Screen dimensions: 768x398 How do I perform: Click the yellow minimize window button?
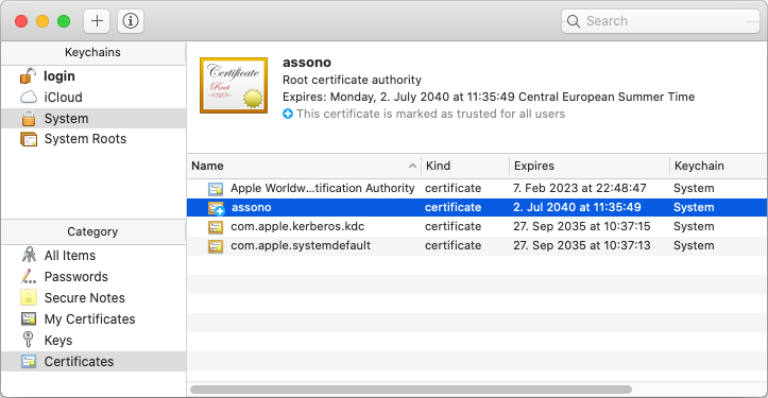(x=43, y=21)
